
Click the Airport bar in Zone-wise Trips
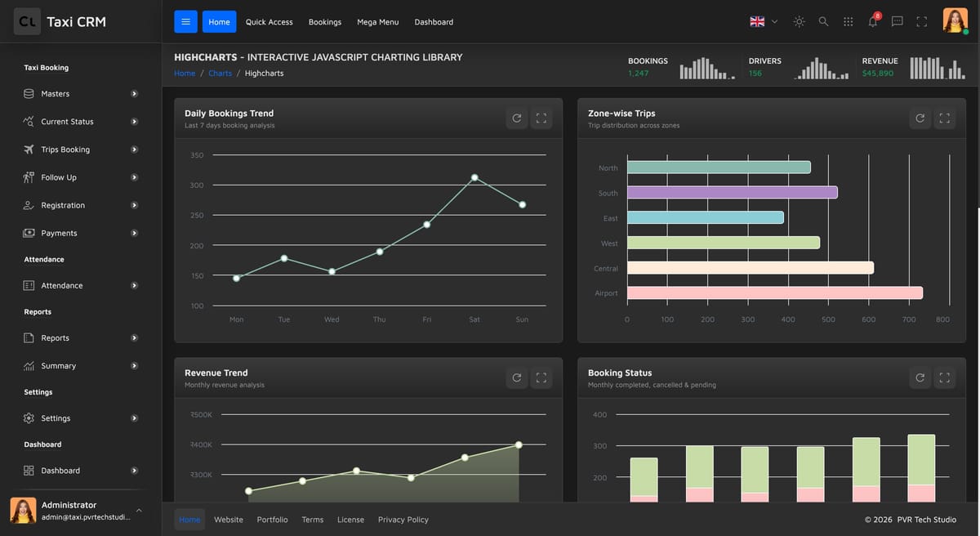774,293
